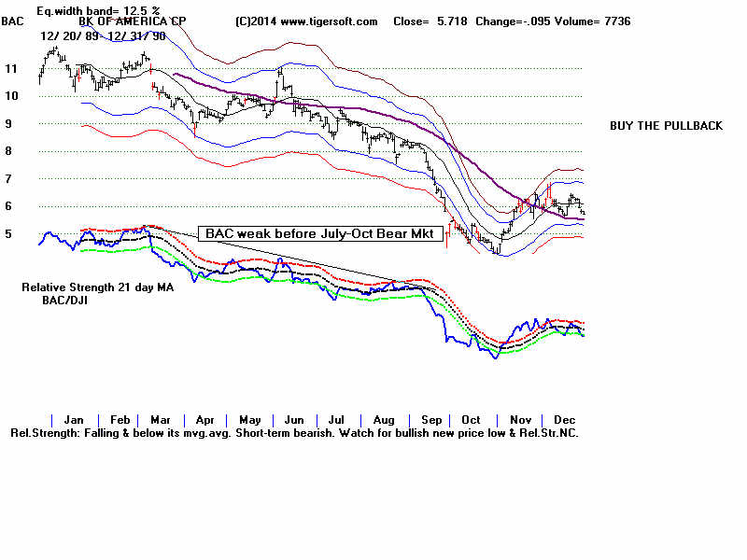
Task: Select the May month label
Action: [250, 420]
